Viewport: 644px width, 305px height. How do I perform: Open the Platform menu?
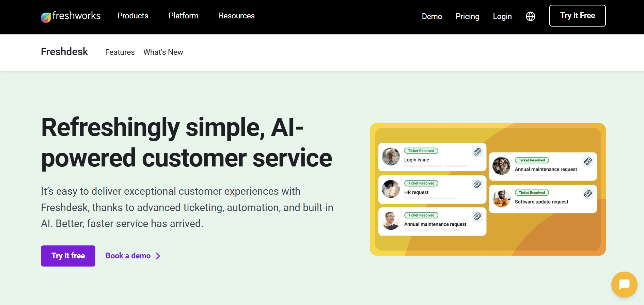[184, 16]
